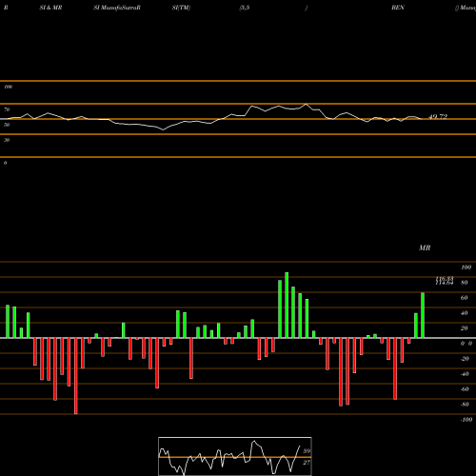Click the RSI line peak near 70
476x476 pixels.
click(306, 104)
